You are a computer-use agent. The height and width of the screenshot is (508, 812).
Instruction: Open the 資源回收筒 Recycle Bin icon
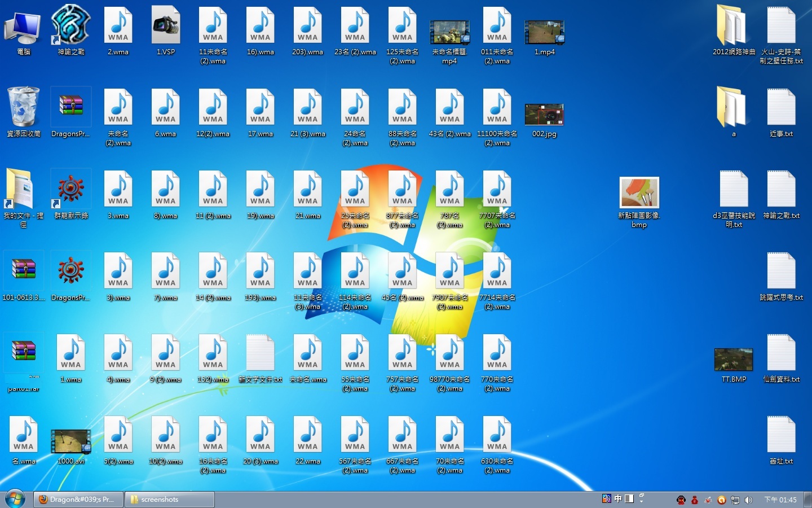pyautogui.click(x=23, y=112)
